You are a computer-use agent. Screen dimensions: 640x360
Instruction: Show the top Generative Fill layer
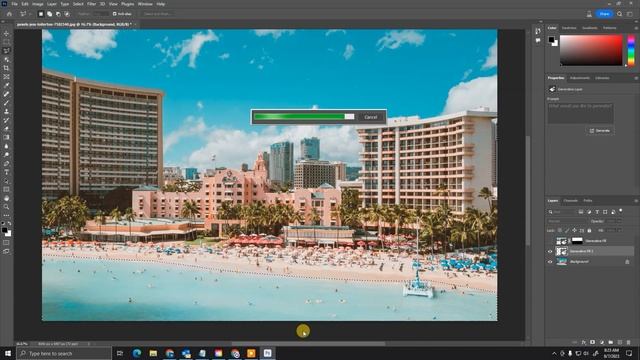[550, 241]
